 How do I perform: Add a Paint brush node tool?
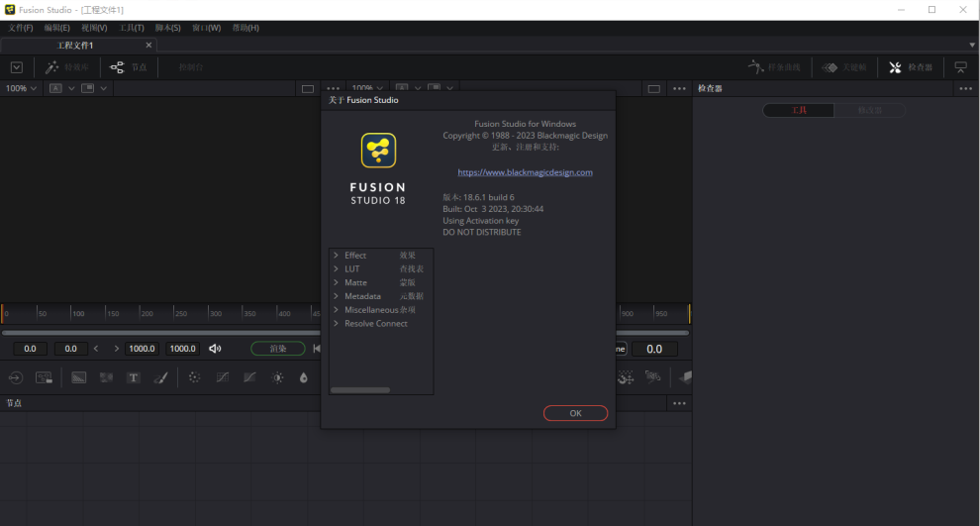pyautogui.click(x=160, y=377)
